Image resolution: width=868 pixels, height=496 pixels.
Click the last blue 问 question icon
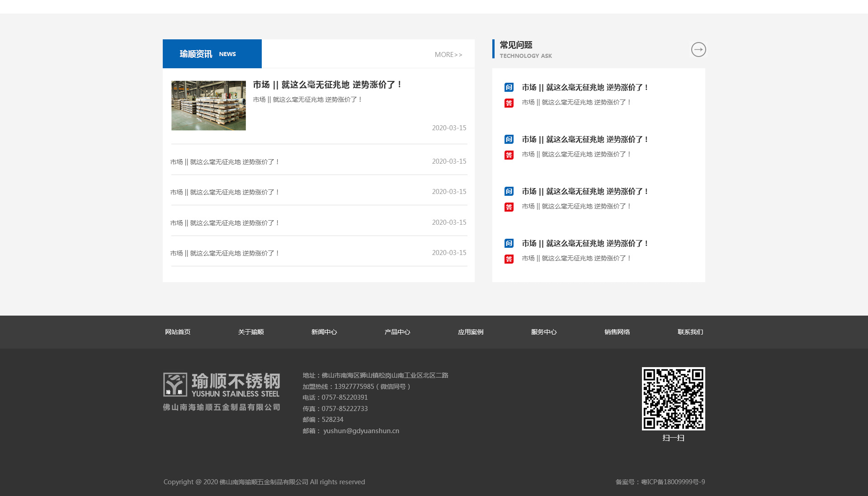pyautogui.click(x=509, y=244)
